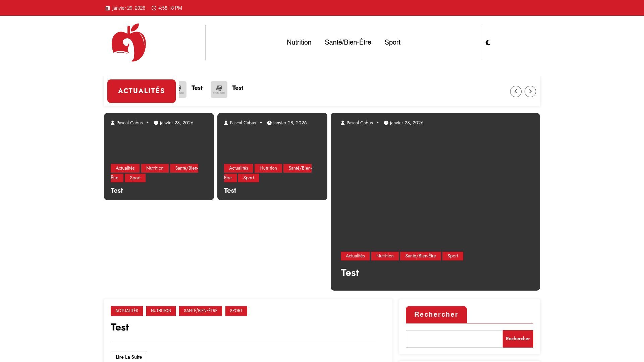This screenshot has height=362, width=644.
Task: Click the clock icon beside 4:58:18 PM
Action: pyautogui.click(x=154, y=8)
